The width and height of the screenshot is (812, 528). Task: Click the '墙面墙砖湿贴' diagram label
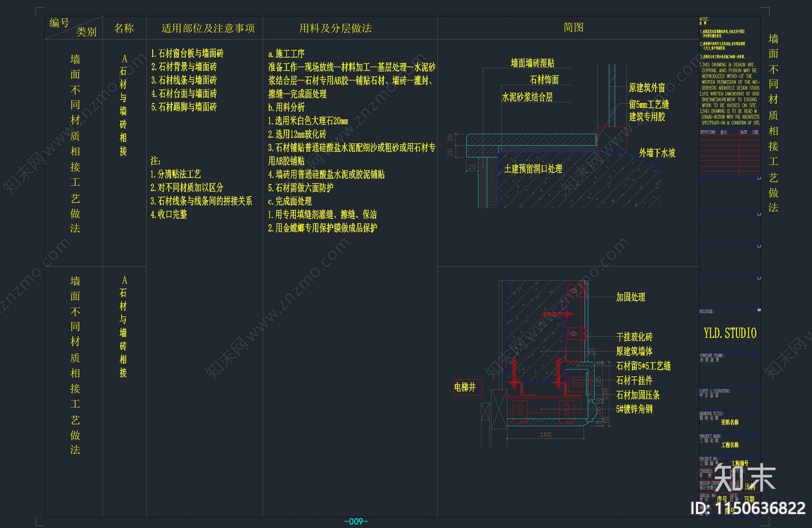click(x=532, y=63)
